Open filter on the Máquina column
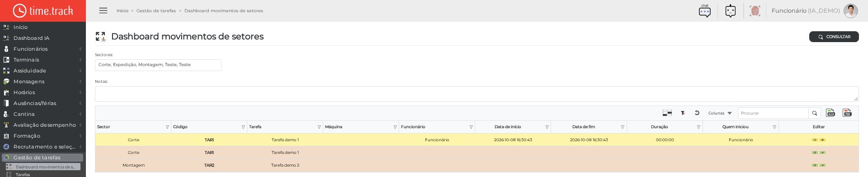 point(395,127)
